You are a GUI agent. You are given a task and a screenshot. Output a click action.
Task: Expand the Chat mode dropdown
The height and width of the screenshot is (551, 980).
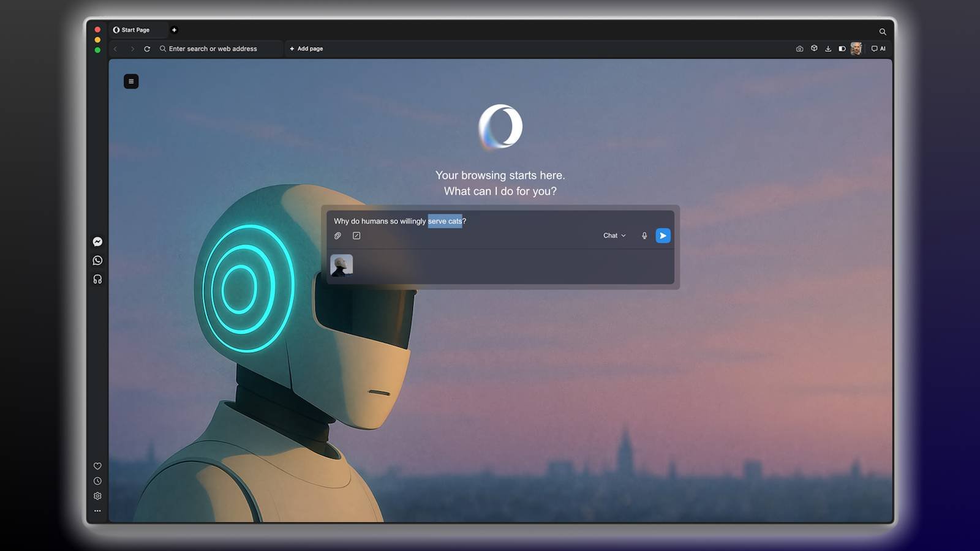point(614,236)
